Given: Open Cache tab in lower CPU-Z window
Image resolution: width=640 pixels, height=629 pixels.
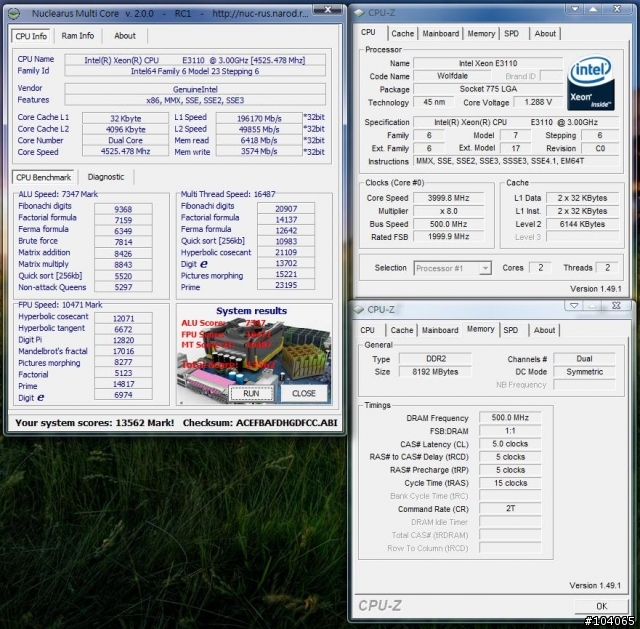Looking at the screenshot, I should point(402,330).
